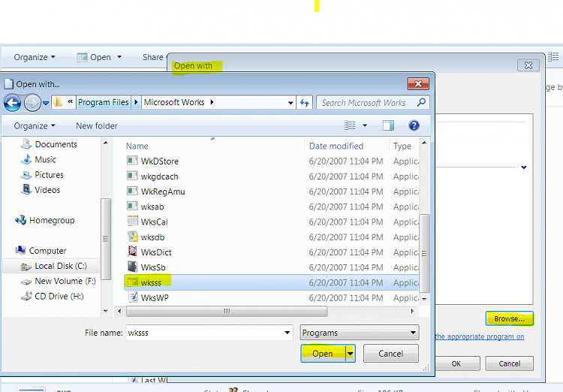
Task: Click the WksCal calendar icon
Action: (x=132, y=222)
